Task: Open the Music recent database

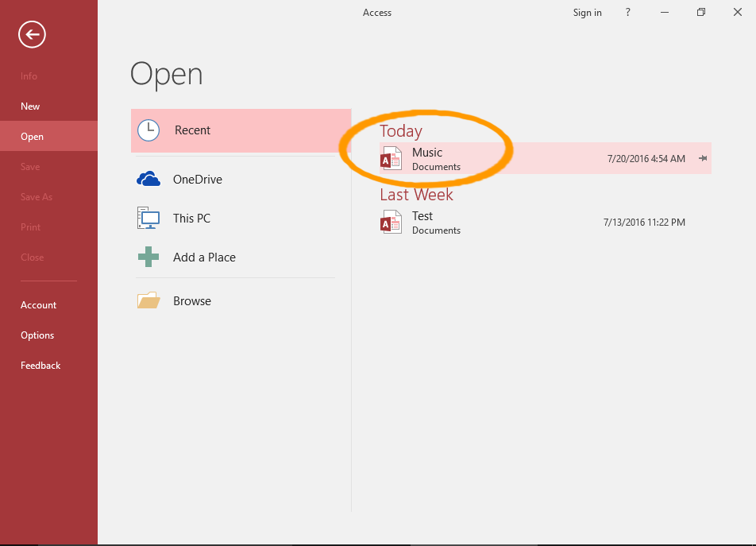Action: (x=546, y=158)
